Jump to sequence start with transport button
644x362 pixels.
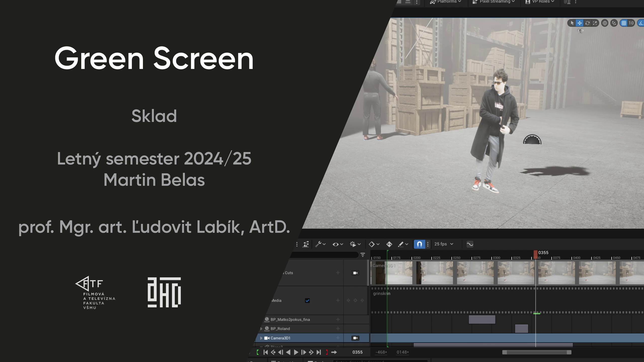point(265,352)
